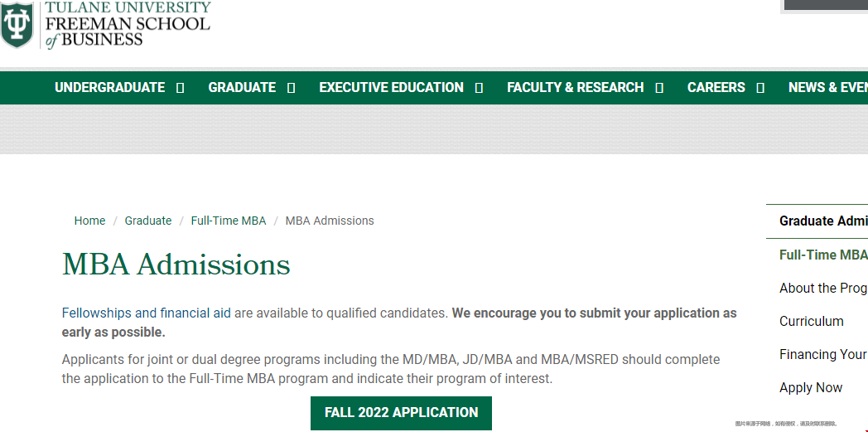Open the Undergraduate navigation item
The height and width of the screenshot is (432, 868).
[109, 88]
